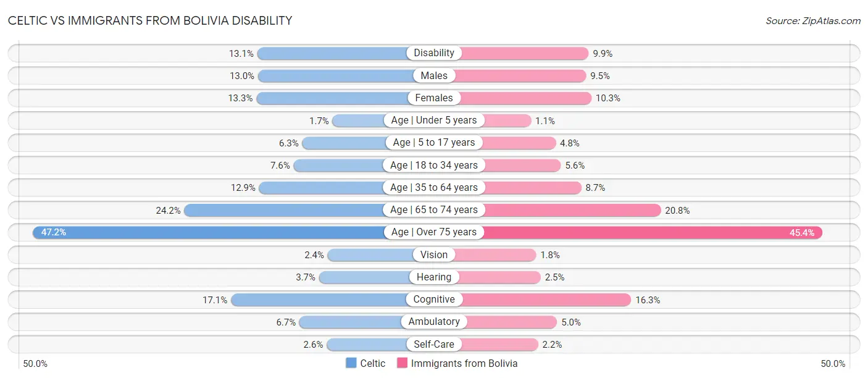The width and height of the screenshot is (868, 378).
Task: Click the chart title text
Action: [x=150, y=20]
